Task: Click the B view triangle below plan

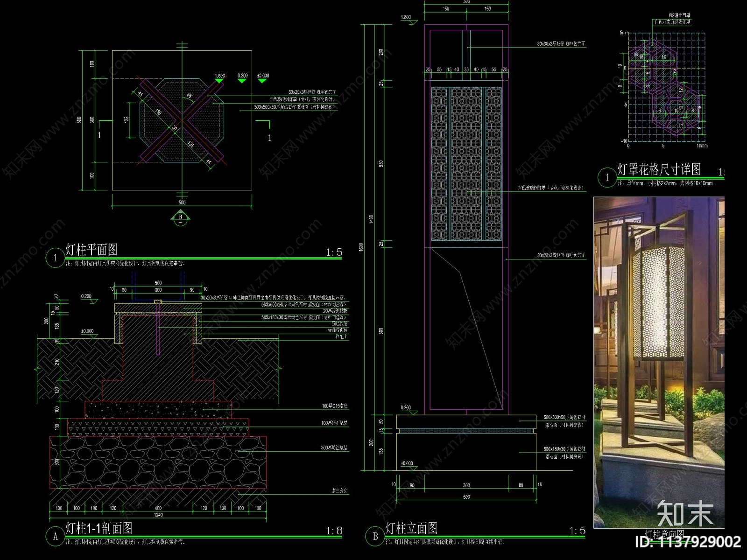Action: (181, 218)
